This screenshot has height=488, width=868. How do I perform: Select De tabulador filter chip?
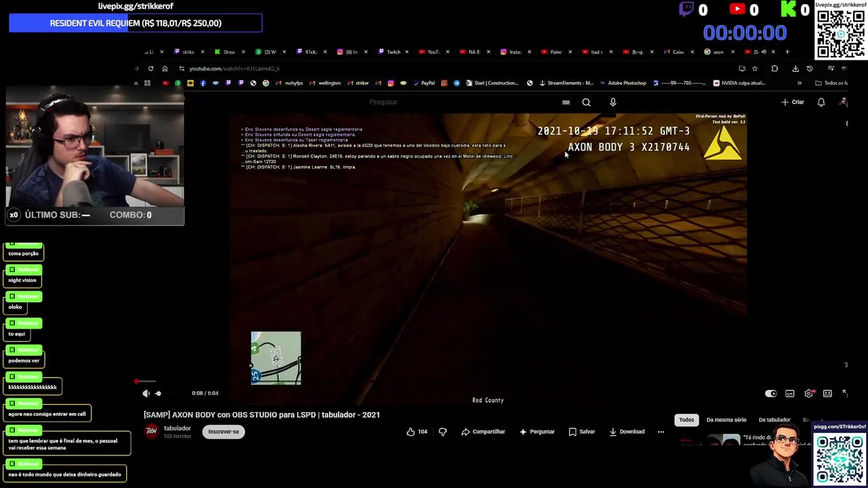pyautogui.click(x=774, y=420)
